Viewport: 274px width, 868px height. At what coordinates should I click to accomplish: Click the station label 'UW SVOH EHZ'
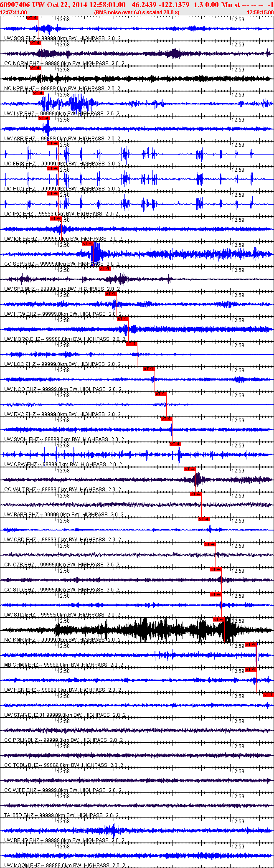point(21,439)
